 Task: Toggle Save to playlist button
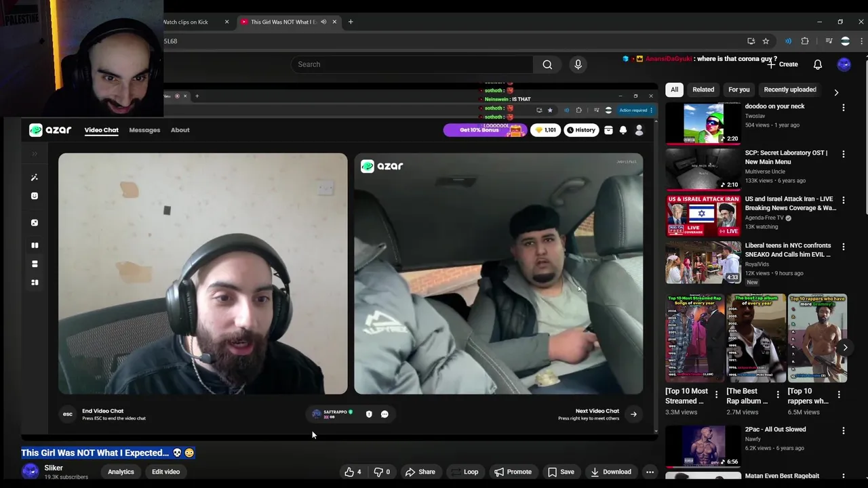(x=561, y=472)
